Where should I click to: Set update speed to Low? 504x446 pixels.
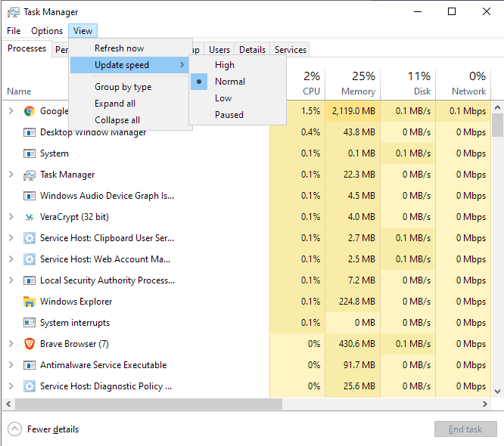coord(238,98)
